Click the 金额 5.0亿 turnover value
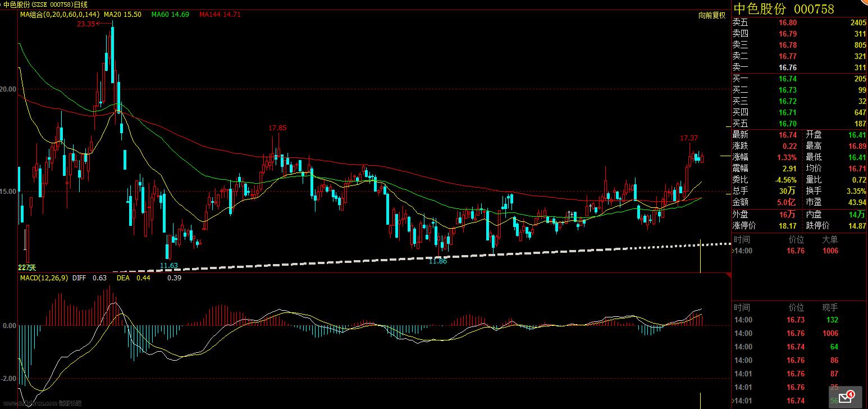The height and width of the screenshot is (409, 868). click(787, 202)
